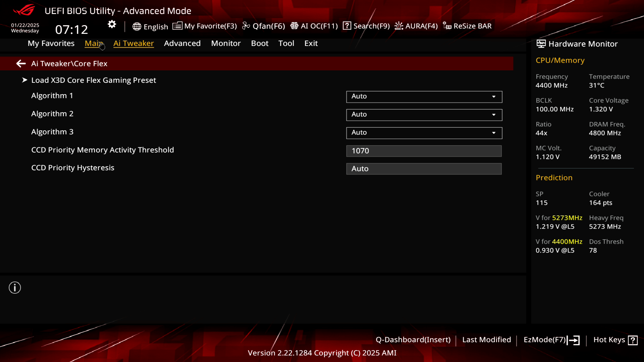
Task: Open settings gear menu
Action: click(x=112, y=24)
